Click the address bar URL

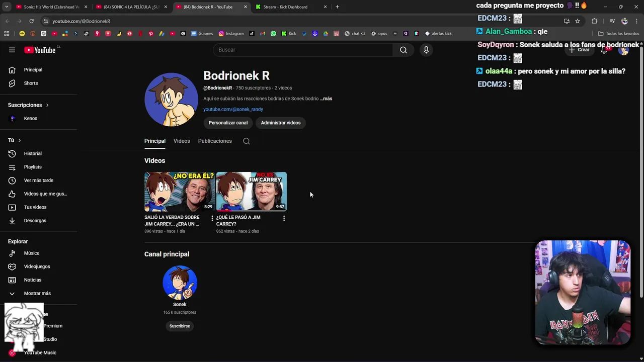[81, 21]
